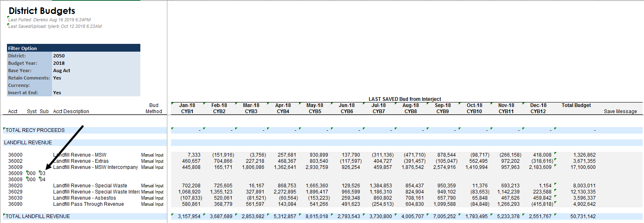Click the Apr-18 column header

pyautogui.click(x=283, y=105)
